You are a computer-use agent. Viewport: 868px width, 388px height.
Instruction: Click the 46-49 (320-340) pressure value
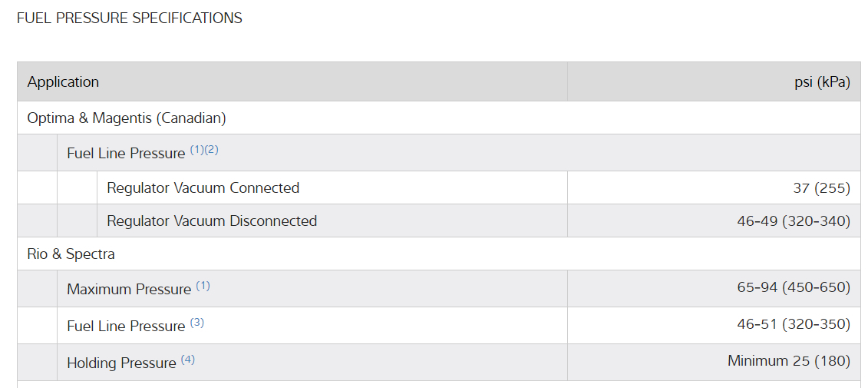[x=794, y=221]
